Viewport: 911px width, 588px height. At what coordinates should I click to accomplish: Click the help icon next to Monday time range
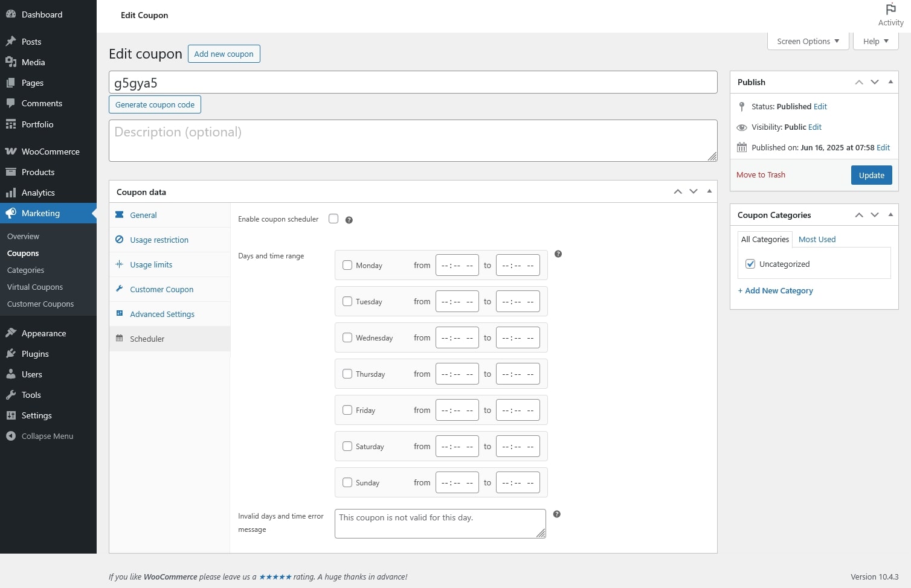pyautogui.click(x=558, y=254)
